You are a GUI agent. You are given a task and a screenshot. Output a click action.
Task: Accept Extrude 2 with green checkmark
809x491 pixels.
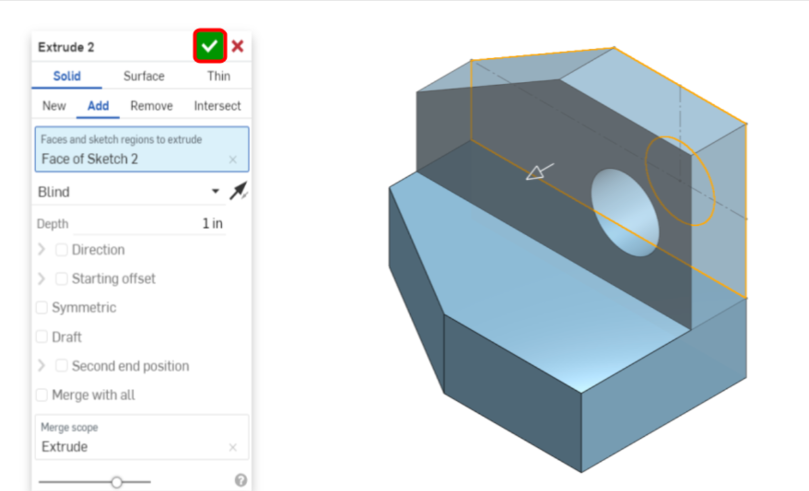(x=209, y=46)
